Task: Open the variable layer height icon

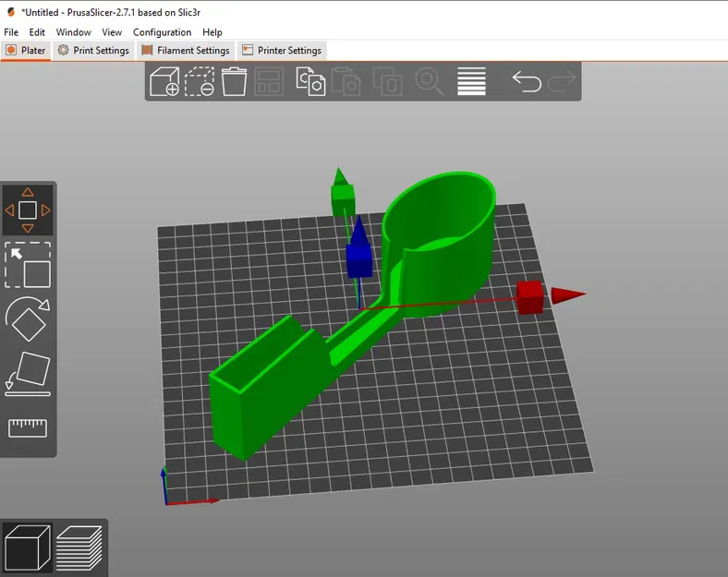Action: 471,81
